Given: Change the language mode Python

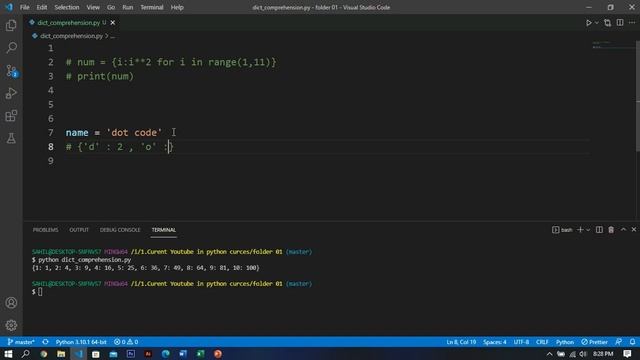Looking at the screenshot, I should (x=565, y=342).
